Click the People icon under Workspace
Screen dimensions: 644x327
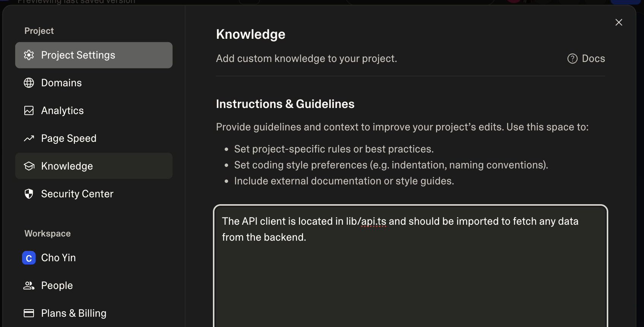29,285
